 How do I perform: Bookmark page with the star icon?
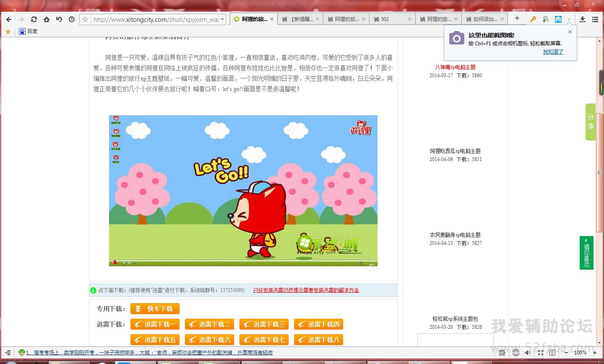85,19
